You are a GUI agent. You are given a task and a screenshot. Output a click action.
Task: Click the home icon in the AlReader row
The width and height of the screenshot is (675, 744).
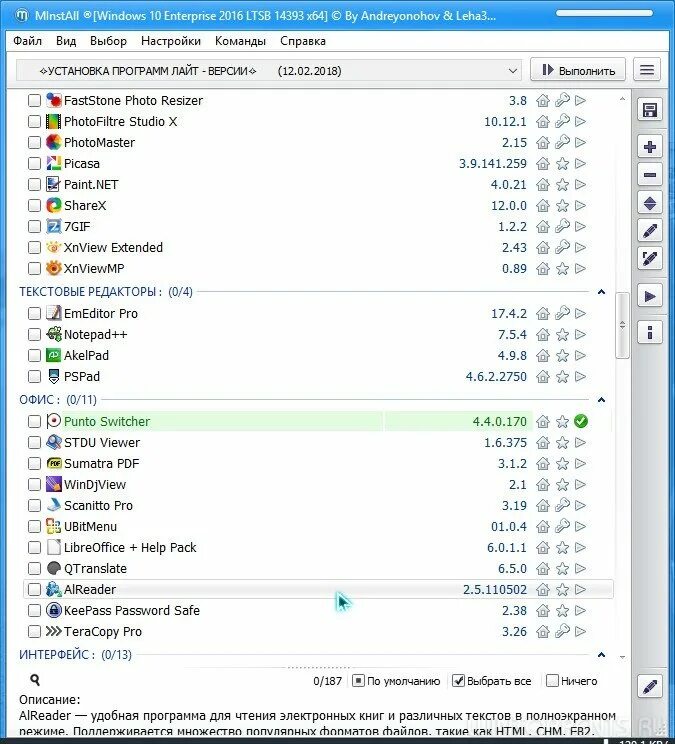543,589
